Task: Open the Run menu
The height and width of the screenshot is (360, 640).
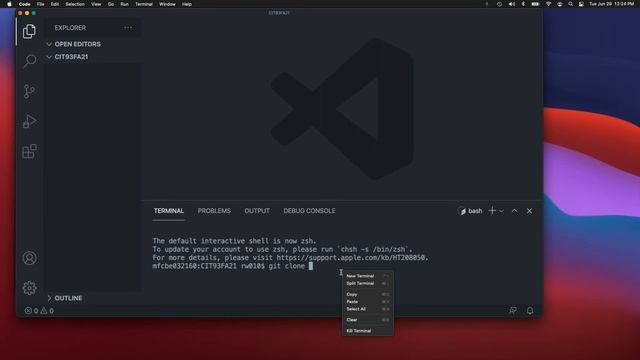Action: pyautogui.click(x=124, y=4)
